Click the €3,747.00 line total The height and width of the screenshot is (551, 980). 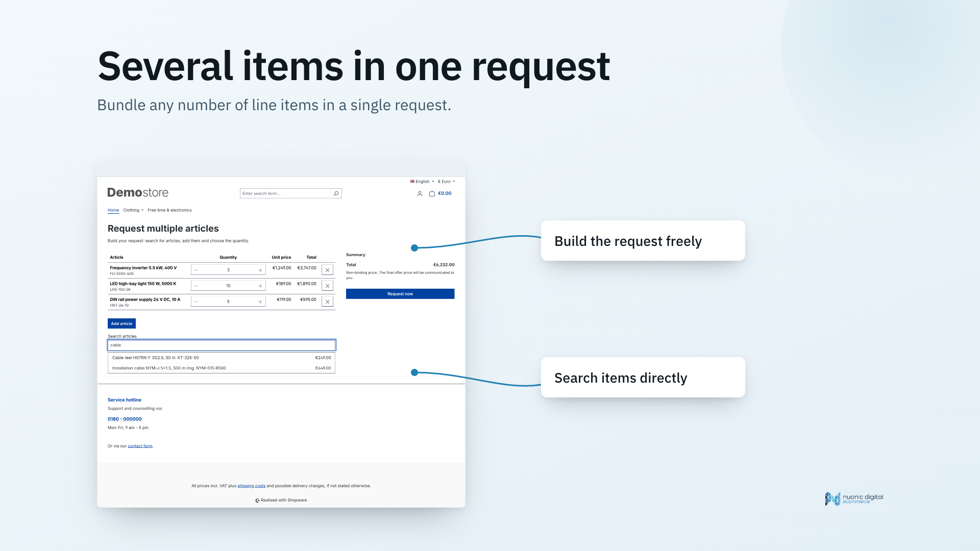click(307, 268)
